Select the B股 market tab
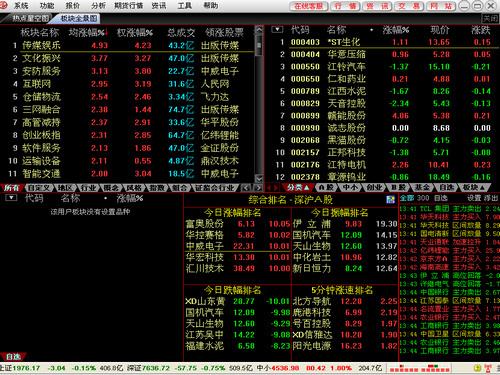This screenshot has width=500, height=375. point(399,188)
